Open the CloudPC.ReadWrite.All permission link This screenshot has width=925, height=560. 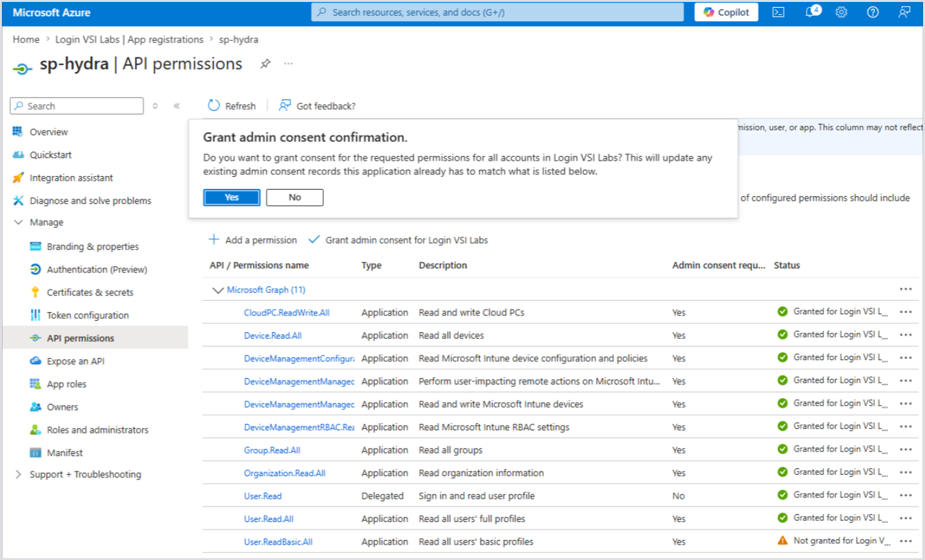(286, 313)
